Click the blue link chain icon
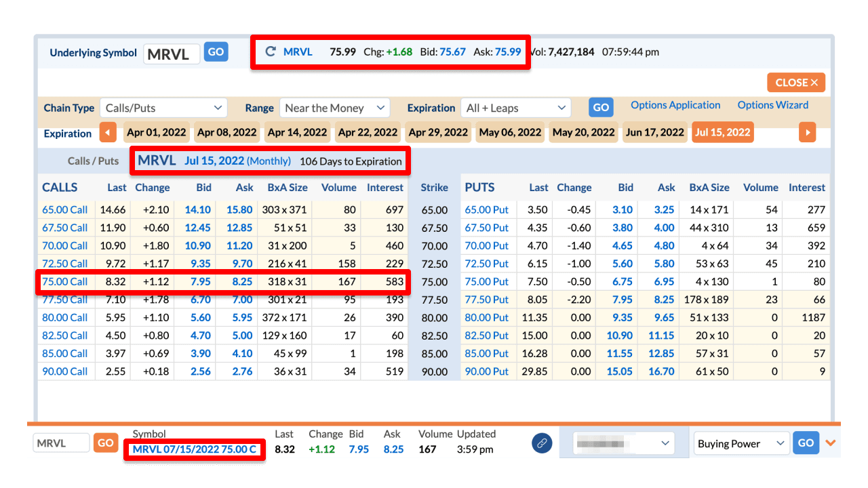This screenshot has width=868, height=488. (541, 443)
